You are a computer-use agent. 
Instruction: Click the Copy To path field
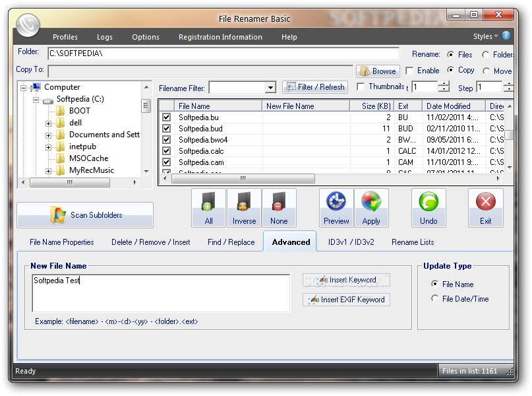pos(200,71)
